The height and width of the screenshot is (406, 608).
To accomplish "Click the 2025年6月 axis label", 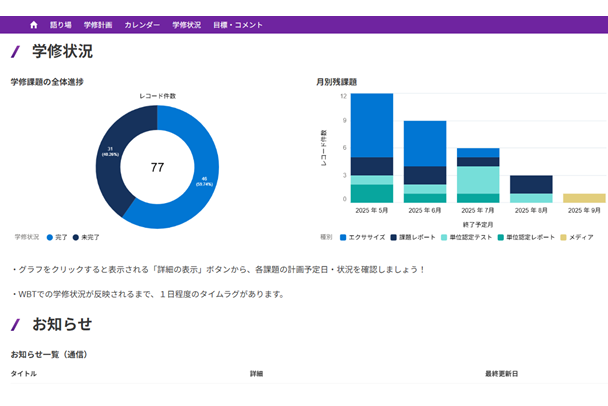I will 425,211.
